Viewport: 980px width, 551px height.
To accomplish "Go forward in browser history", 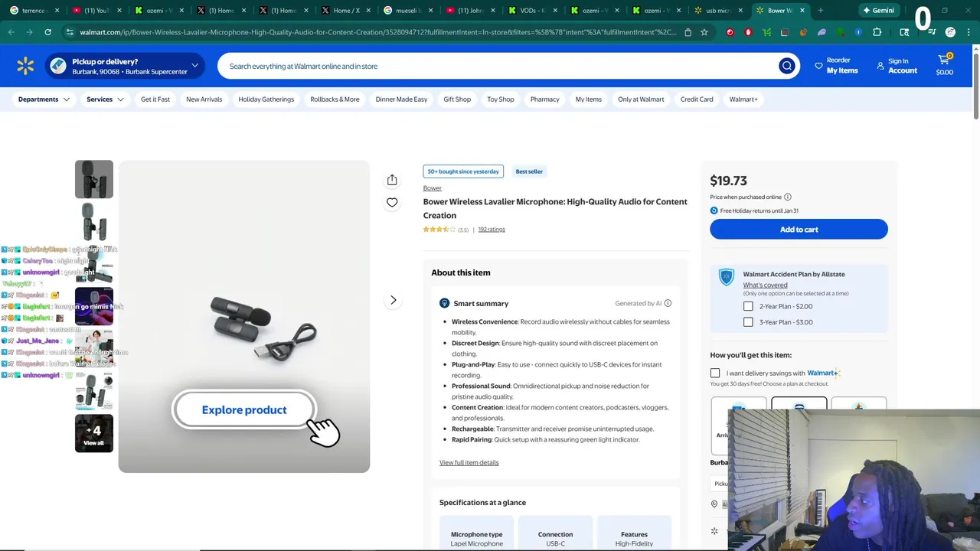I will point(29,32).
